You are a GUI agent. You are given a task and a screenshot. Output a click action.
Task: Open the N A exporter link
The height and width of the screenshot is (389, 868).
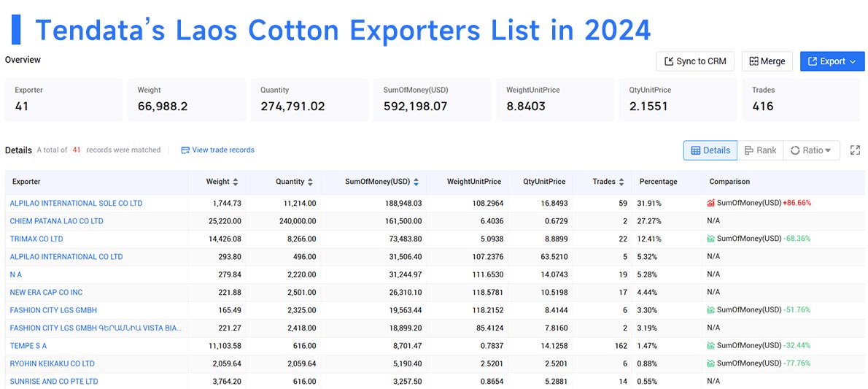(x=16, y=274)
